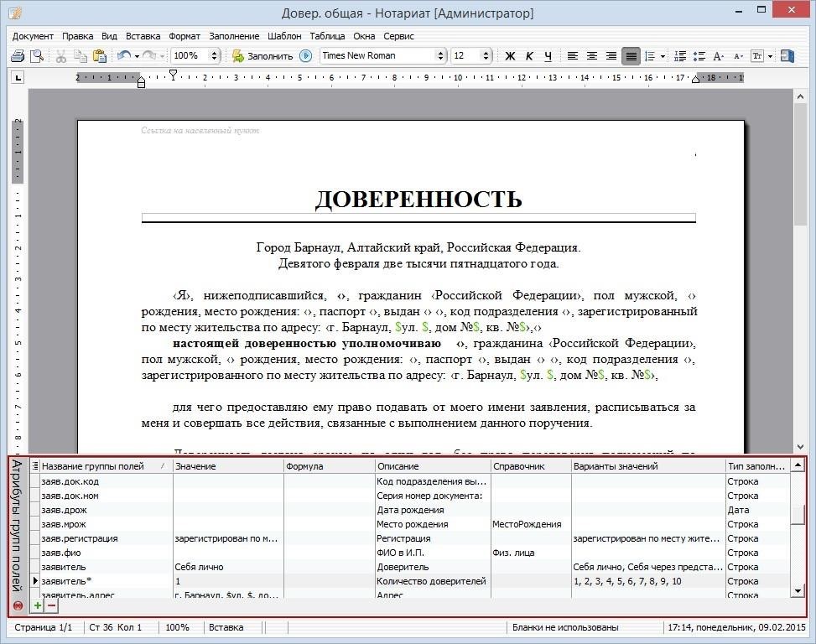816x644 pixels.
Task: Click the Cut scissors icon
Action: [x=61, y=55]
